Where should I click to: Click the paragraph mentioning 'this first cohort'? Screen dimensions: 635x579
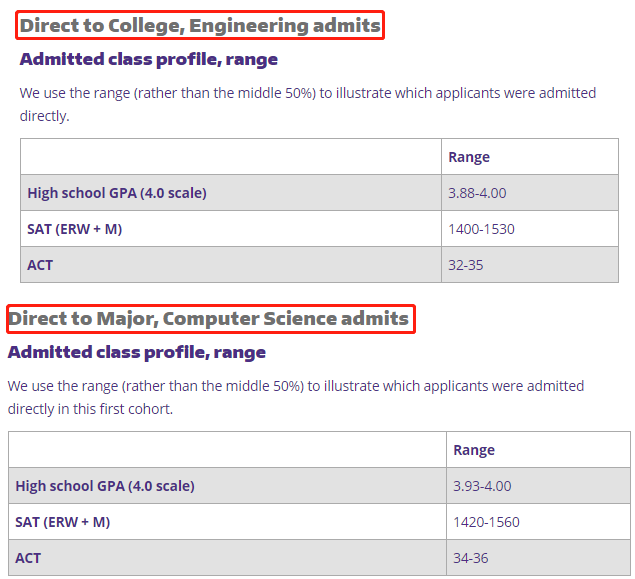click(x=295, y=397)
